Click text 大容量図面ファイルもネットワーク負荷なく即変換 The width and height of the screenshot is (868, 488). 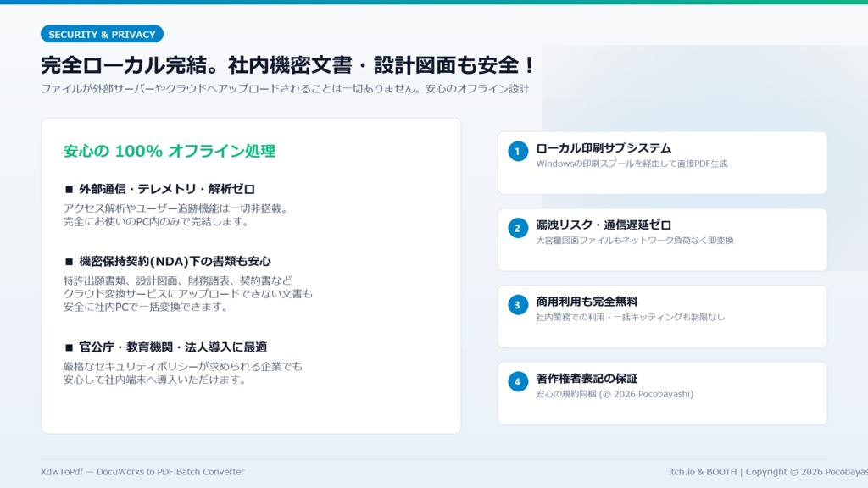[635, 241]
